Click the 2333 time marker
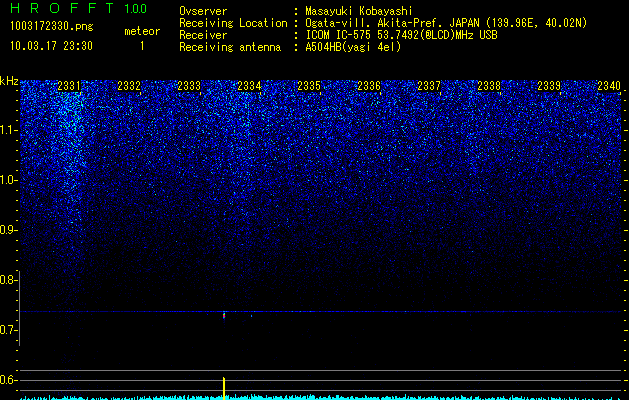 pyautogui.click(x=189, y=86)
